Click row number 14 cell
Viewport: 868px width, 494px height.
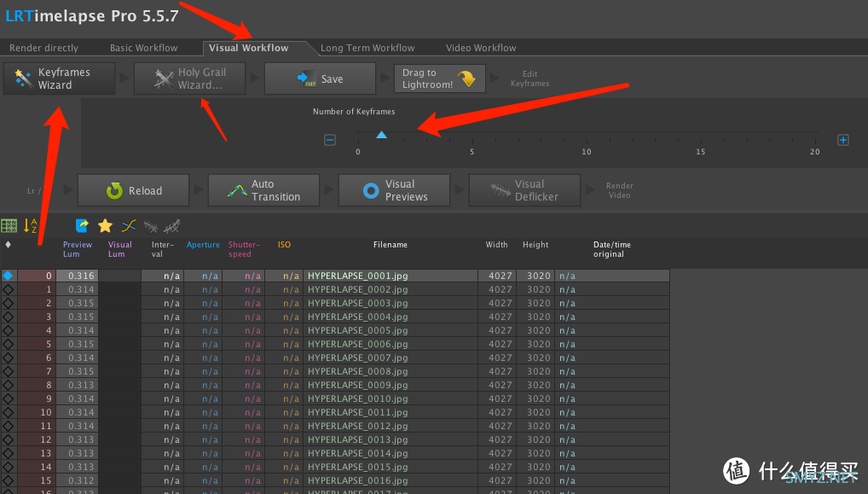36,467
